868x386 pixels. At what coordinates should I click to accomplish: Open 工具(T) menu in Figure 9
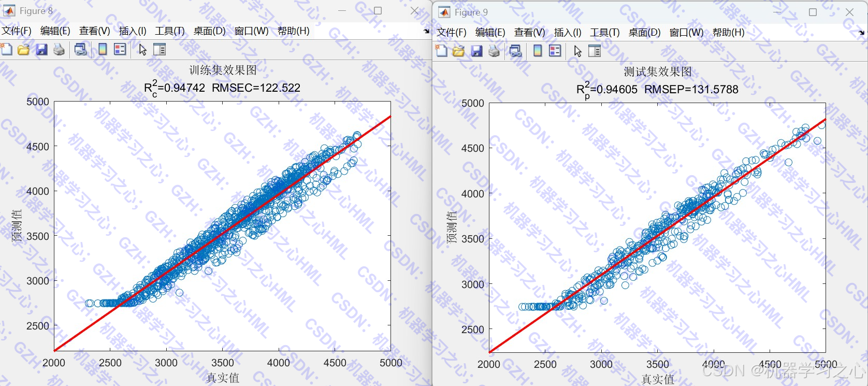pos(605,33)
